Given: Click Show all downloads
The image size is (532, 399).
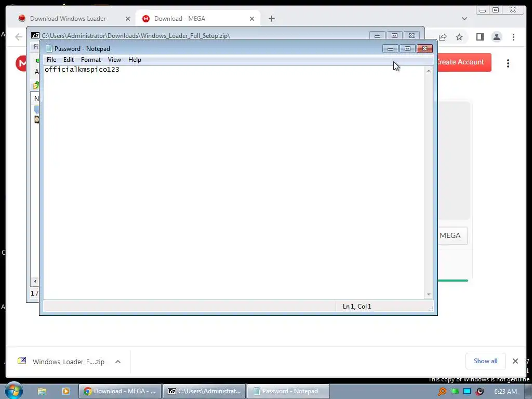Looking at the screenshot, I should tap(486, 361).
